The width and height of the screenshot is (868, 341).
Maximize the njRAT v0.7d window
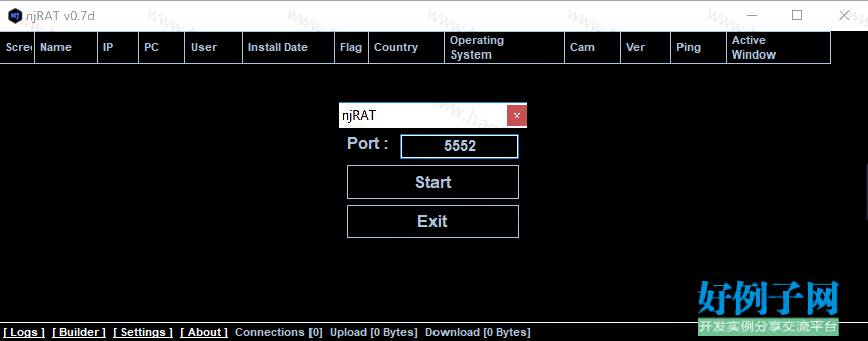coord(797,15)
